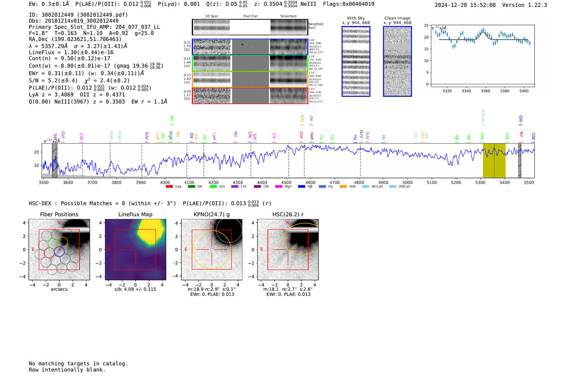Click the Obs: 20181214v019_3002012449 line
Viewport: 576px width, 392px height.
(x=74, y=21)
